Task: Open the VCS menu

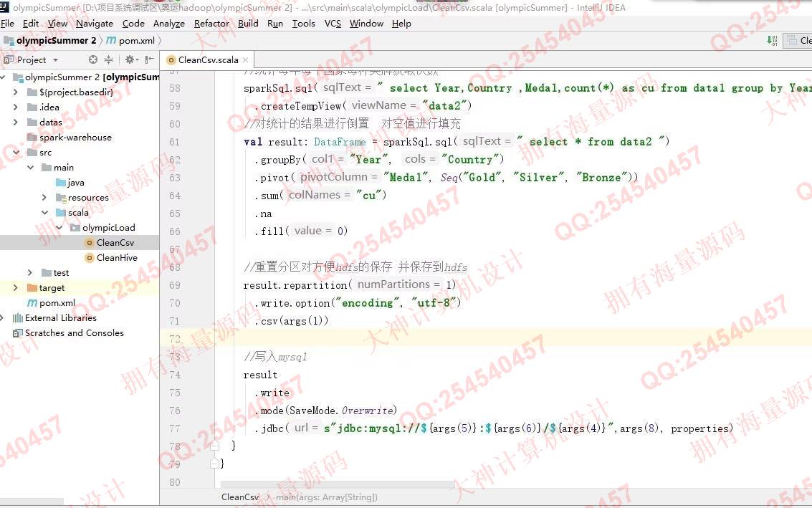Action: (333, 24)
